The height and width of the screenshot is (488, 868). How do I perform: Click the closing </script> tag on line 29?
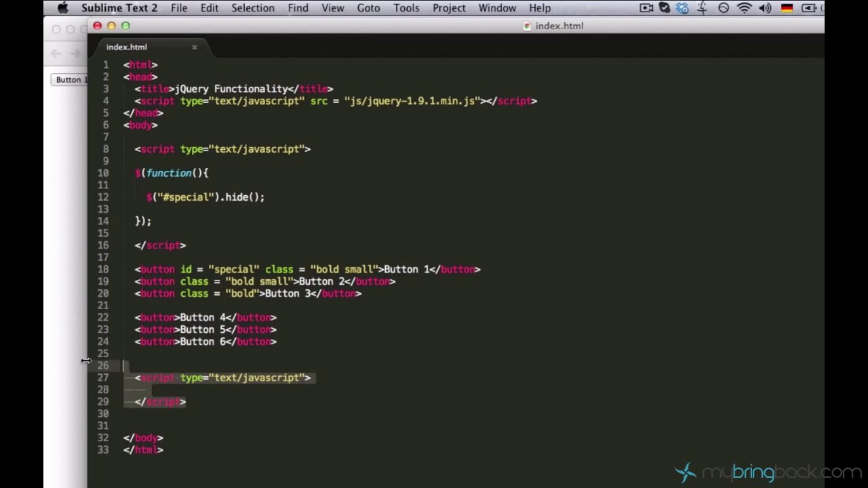tap(160, 402)
